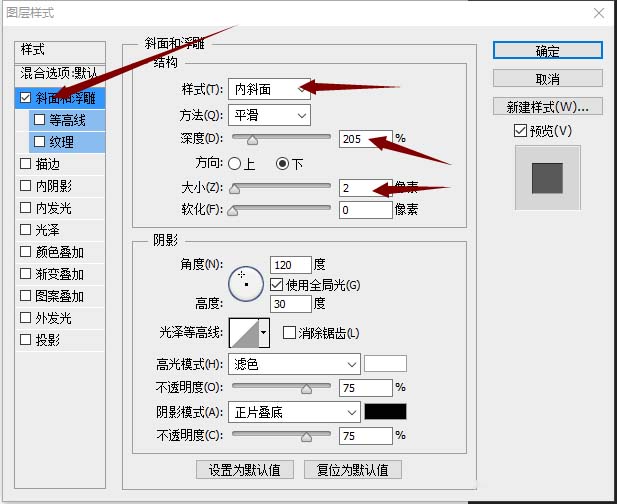Enable the 描边 stroke checkbox
This screenshot has width=617, height=504.
(x=26, y=164)
